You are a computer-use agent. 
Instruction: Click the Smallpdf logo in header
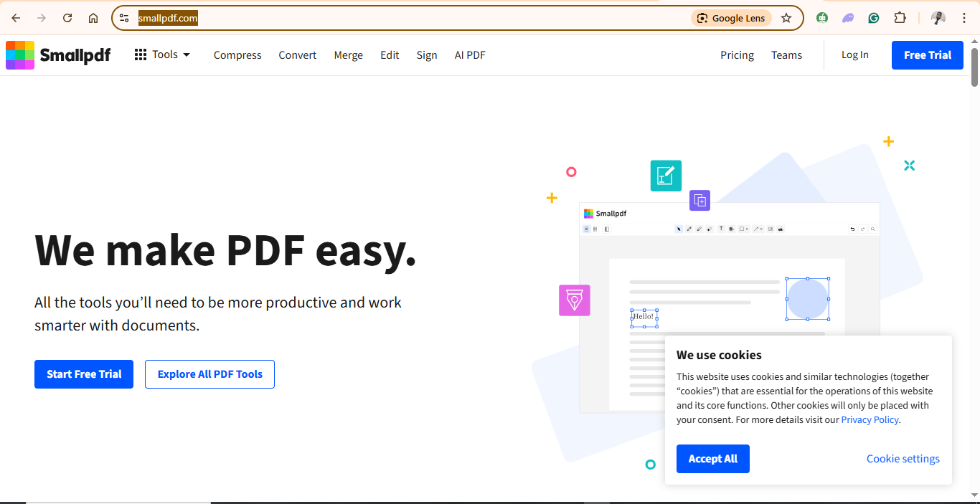[x=58, y=55]
